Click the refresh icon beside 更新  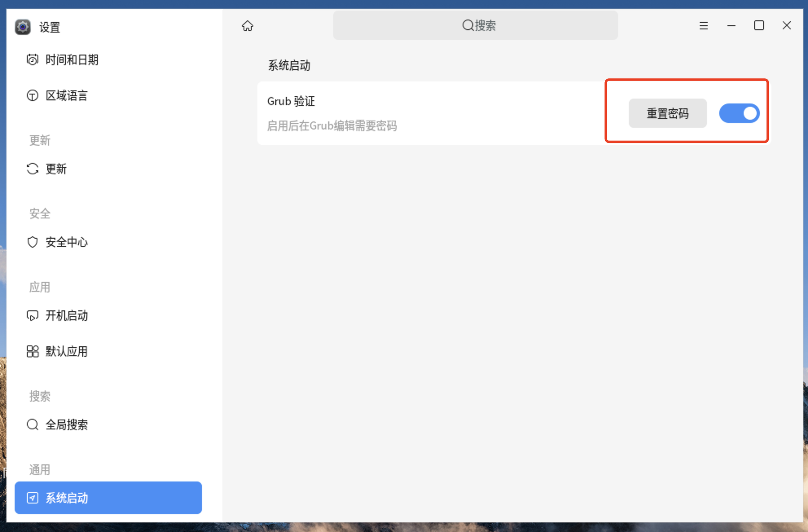pos(33,169)
